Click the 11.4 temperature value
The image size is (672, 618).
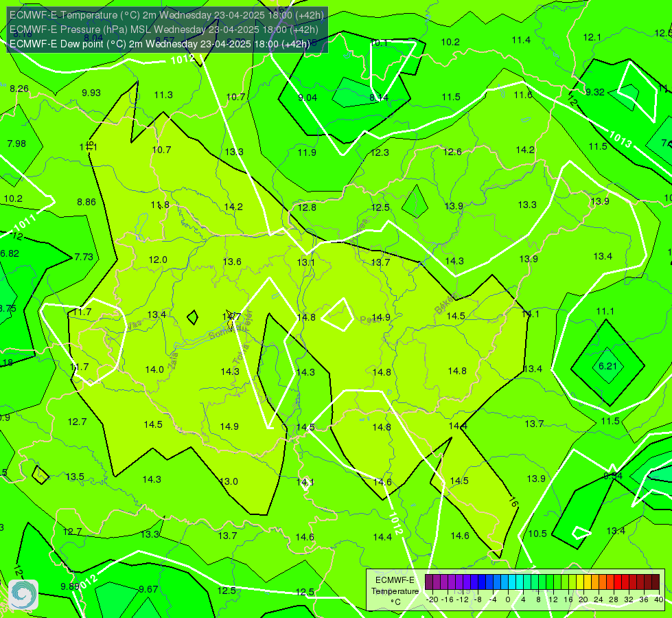click(521, 40)
